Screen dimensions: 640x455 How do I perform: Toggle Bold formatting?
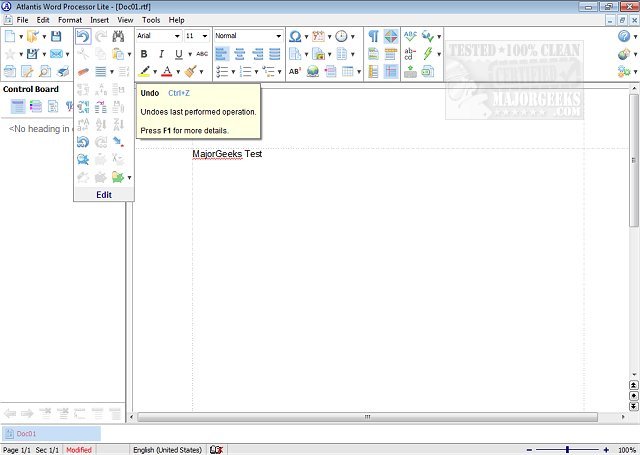[144, 54]
